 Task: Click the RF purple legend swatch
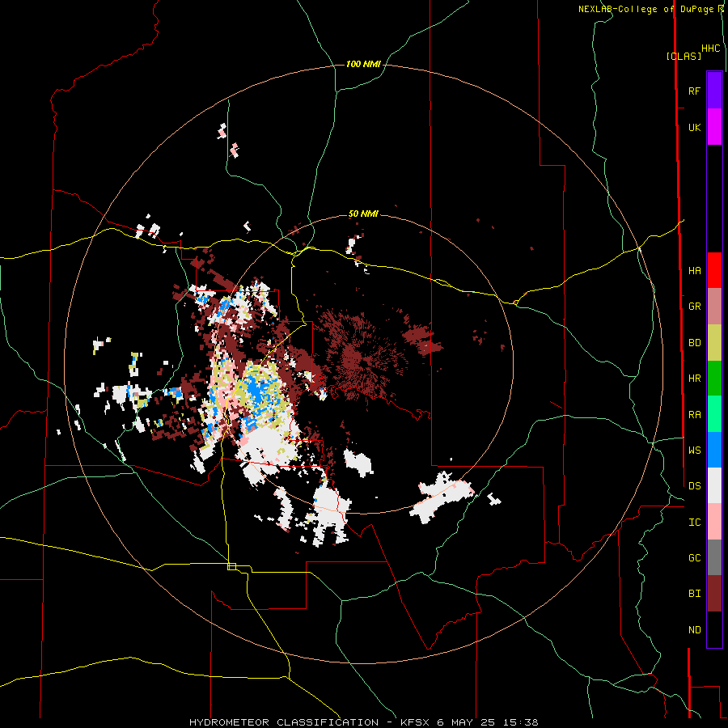714,91
